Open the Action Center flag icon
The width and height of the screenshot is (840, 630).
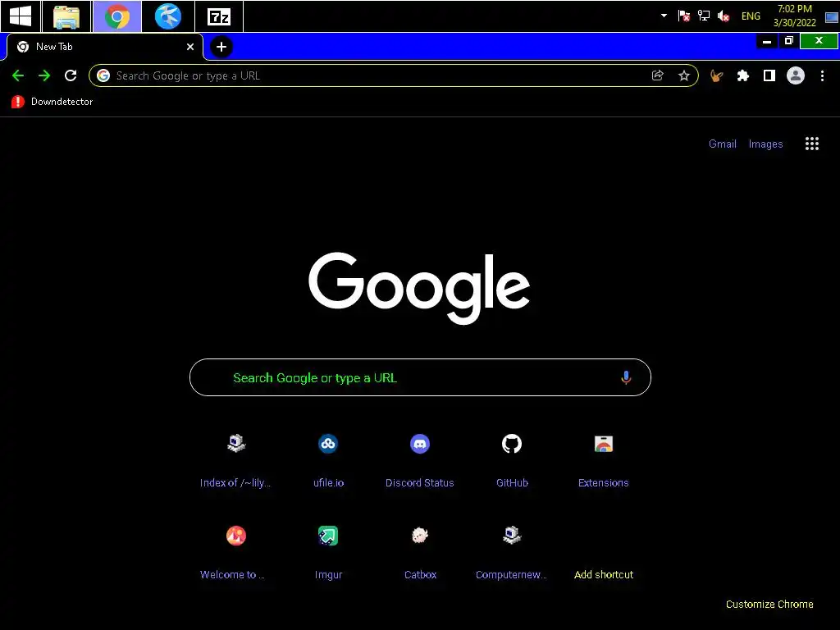click(683, 16)
